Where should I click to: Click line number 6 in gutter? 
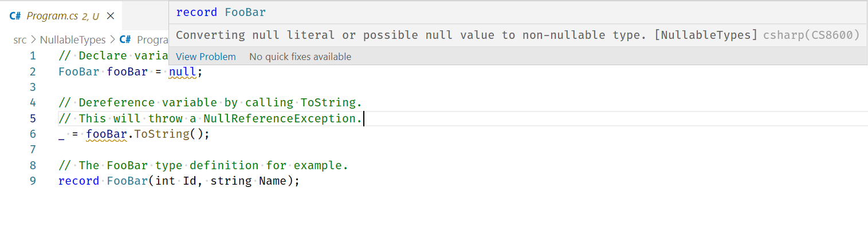pos(33,134)
